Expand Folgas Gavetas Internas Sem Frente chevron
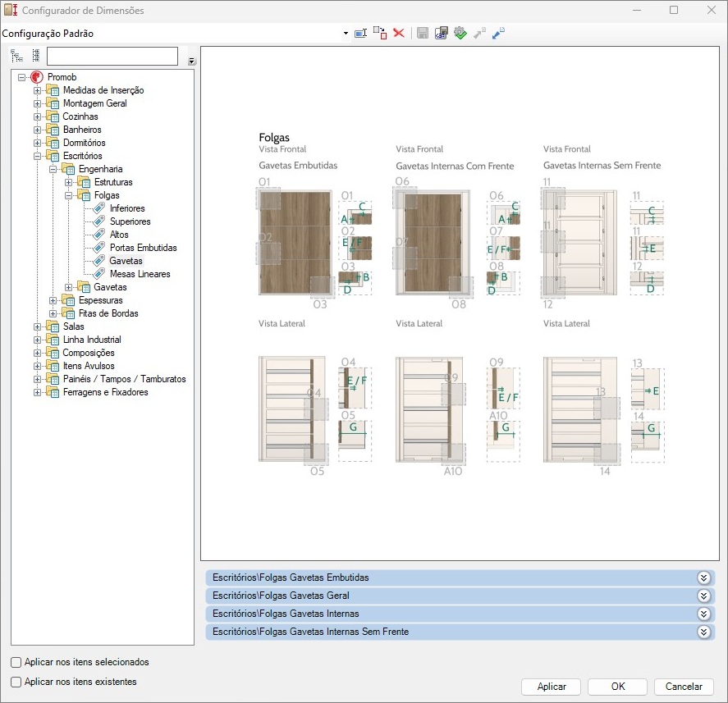Image resolution: width=728 pixels, height=703 pixels. [x=704, y=632]
